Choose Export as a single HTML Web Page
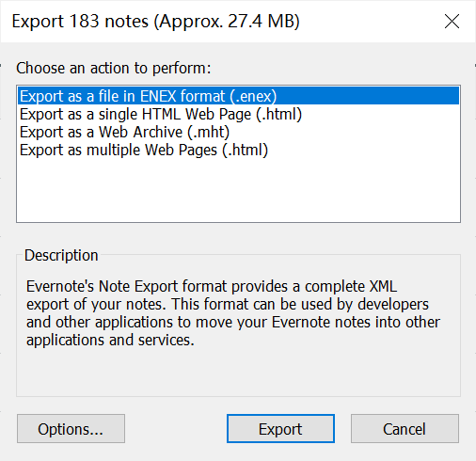The width and height of the screenshot is (476, 461). 161,114
